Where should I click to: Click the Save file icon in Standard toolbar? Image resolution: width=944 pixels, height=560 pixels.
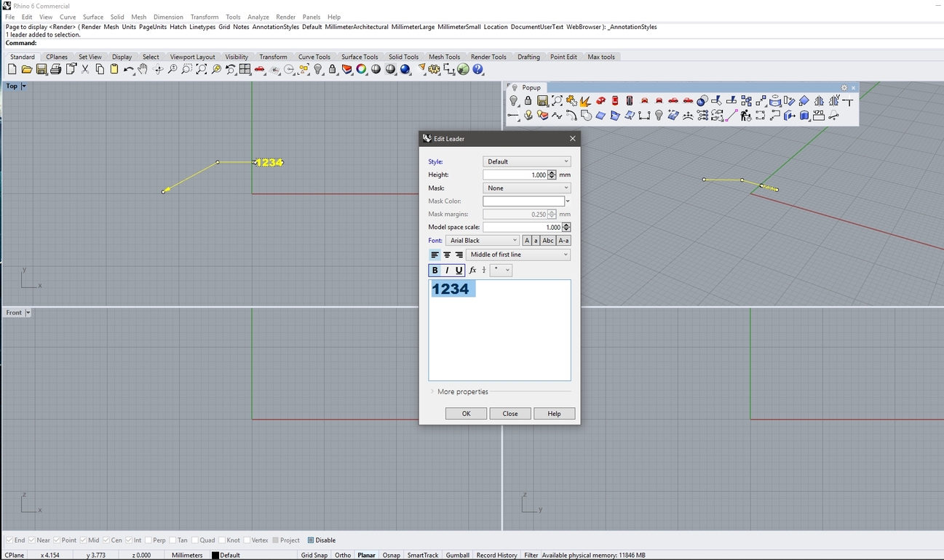(41, 70)
